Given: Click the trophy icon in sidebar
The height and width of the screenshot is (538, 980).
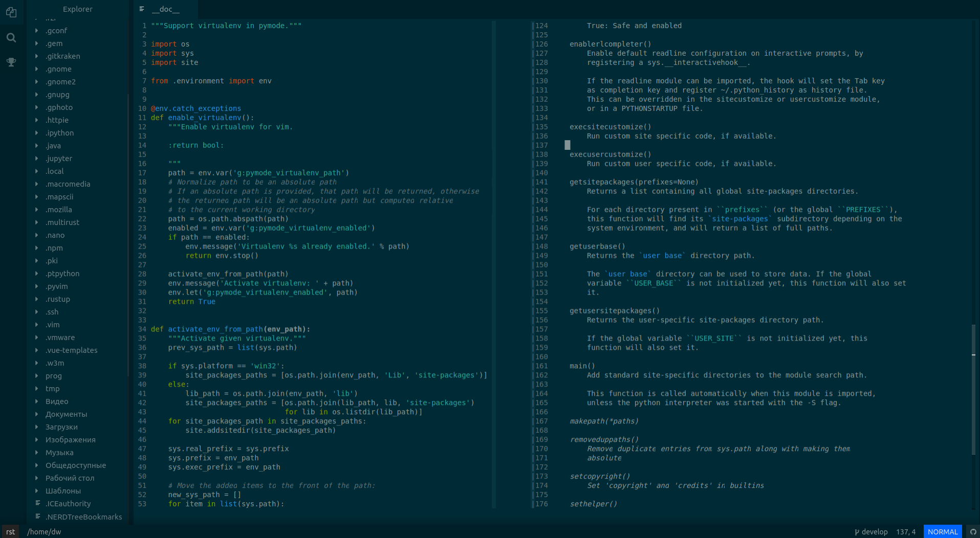Looking at the screenshot, I should coord(11,62).
